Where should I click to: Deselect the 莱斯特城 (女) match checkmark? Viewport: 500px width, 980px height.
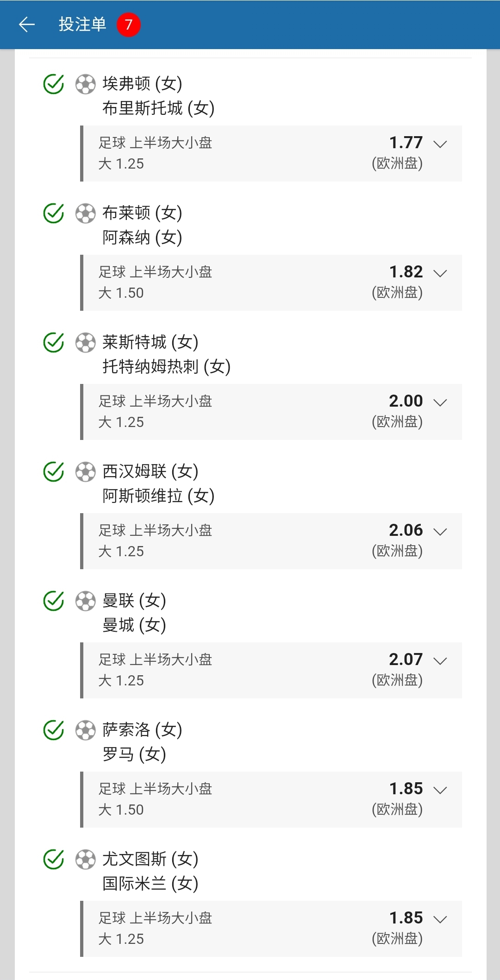[x=54, y=343]
